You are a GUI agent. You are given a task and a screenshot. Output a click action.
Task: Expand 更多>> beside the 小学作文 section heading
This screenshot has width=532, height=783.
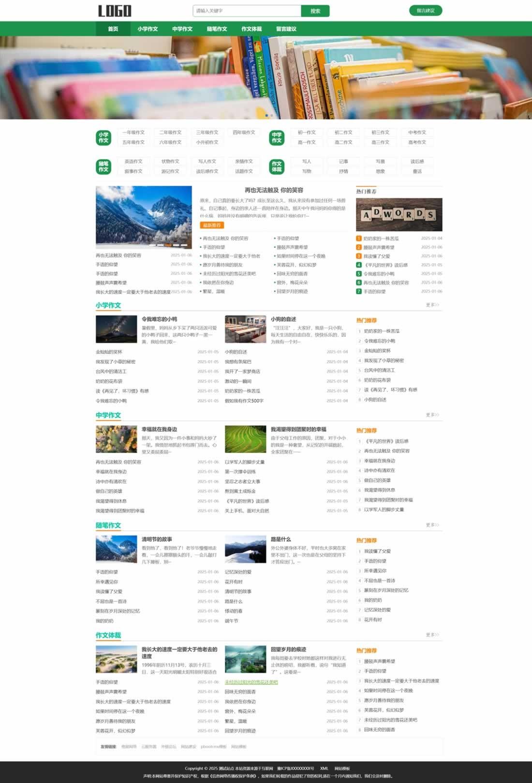click(x=432, y=305)
